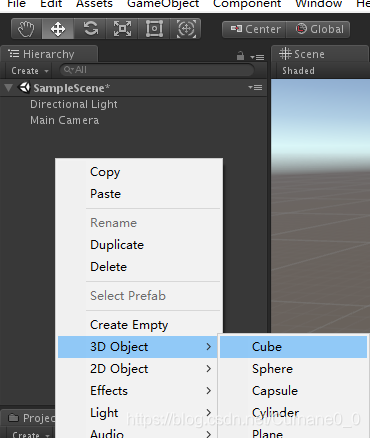Create a Sphere from submenu
This screenshot has height=438, width=370.
[x=293, y=369]
